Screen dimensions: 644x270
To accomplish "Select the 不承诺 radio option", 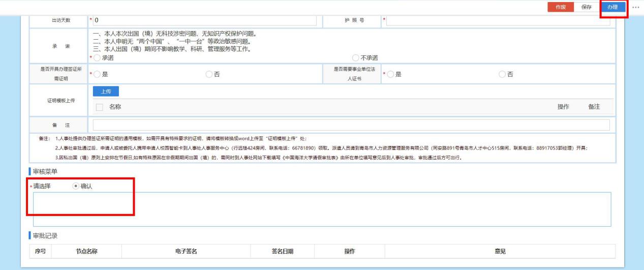I will [x=355, y=58].
